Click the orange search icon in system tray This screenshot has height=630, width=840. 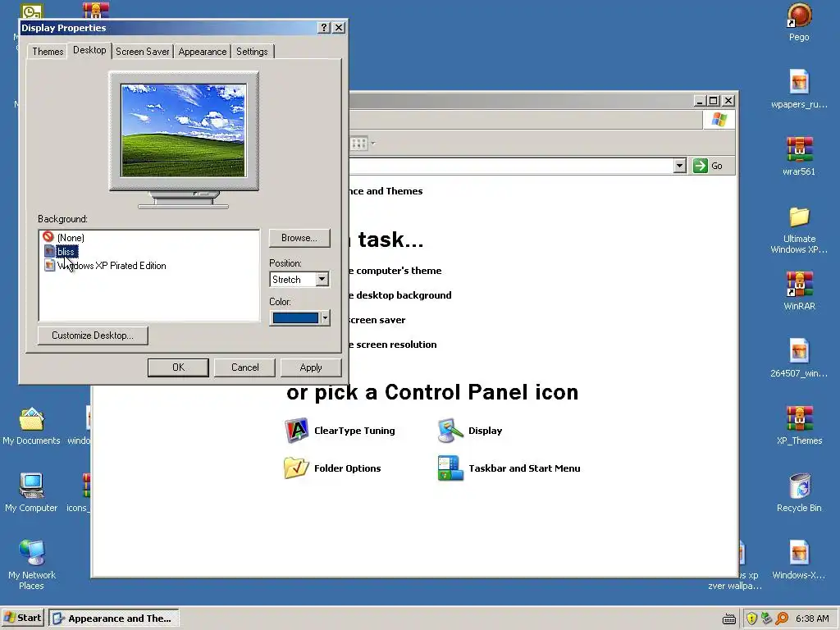[x=782, y=619]
